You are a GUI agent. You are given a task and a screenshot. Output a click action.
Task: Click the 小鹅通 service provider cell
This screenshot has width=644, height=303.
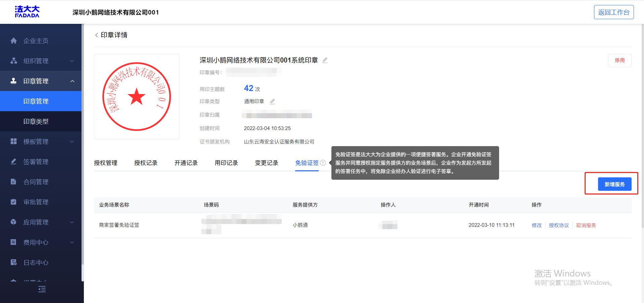click(300, 225)
